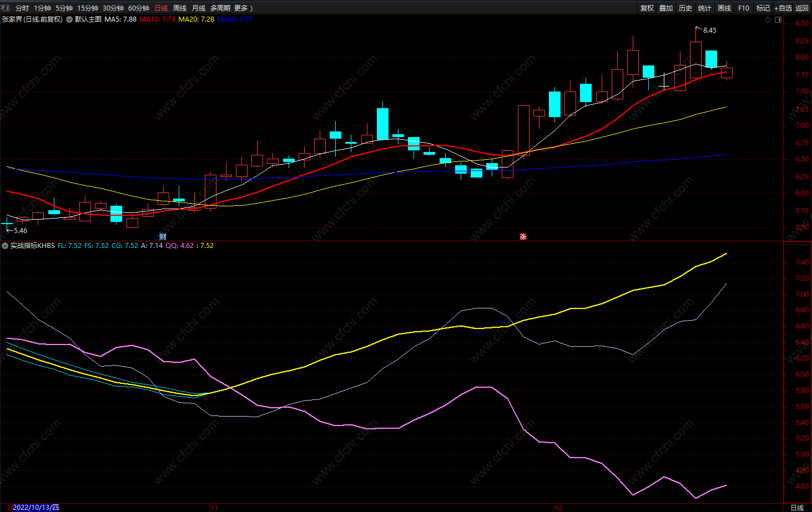Image resolution: width=812 pixels, height=512 pixels.
Task: Add stock with +自选 button
Action: click(783, 8)
